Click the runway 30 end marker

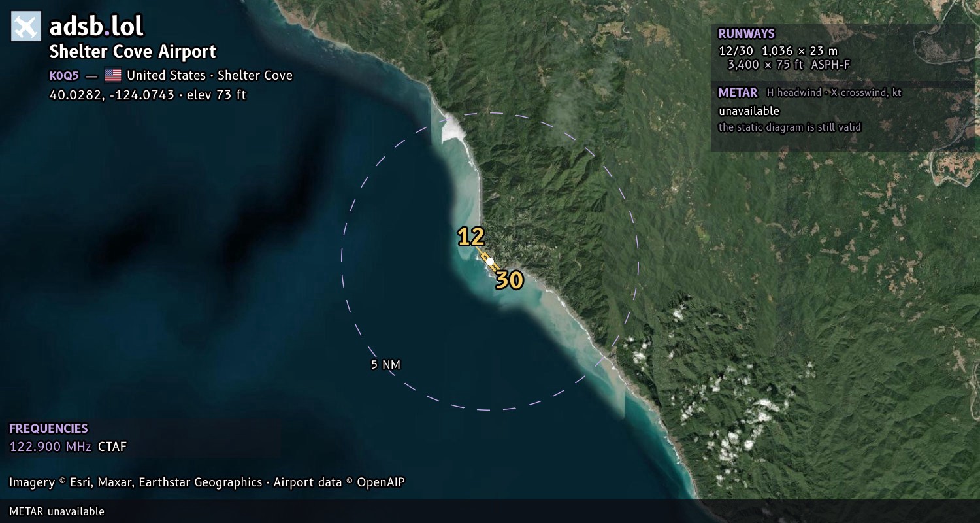(509, 280)
